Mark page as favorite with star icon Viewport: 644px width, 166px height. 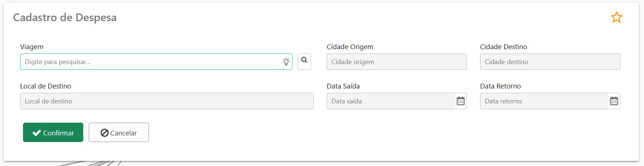click(x=617, y=17)
